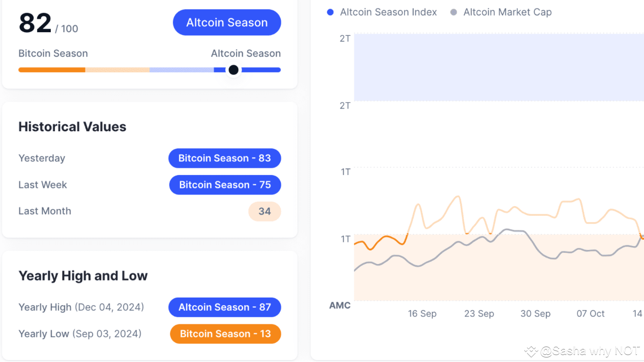Toggle the Altcoin Season Index series visibility
The height and width of the screenshot is (362, 644).
point(388,12)
